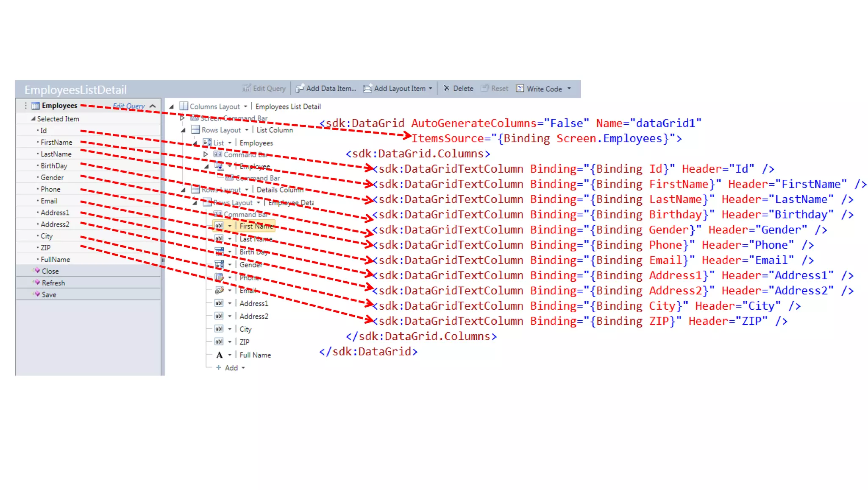Collapse the Selected Item tree node

pos(33,119)
